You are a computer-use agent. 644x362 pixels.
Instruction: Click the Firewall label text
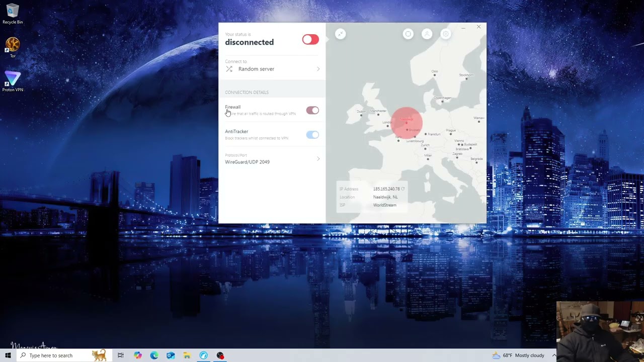click(x=233, y=107)
